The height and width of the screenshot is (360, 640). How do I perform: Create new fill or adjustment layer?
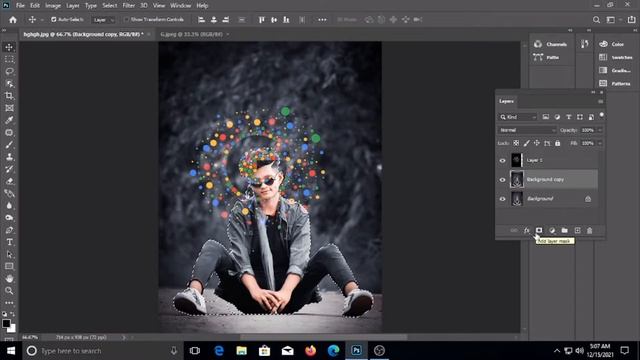[x=552, y=231]
